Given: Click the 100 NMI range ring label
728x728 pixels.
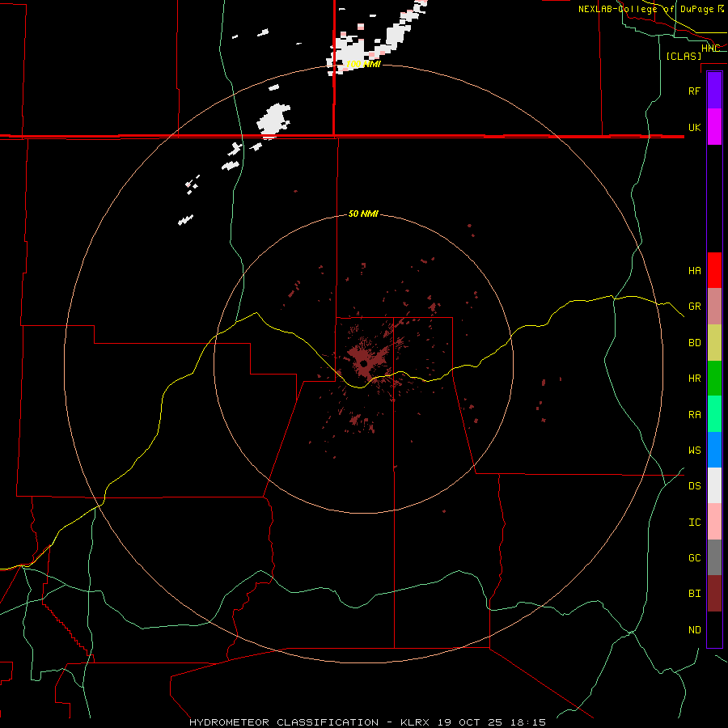Looking at the screenshot, I should (363, 64).
